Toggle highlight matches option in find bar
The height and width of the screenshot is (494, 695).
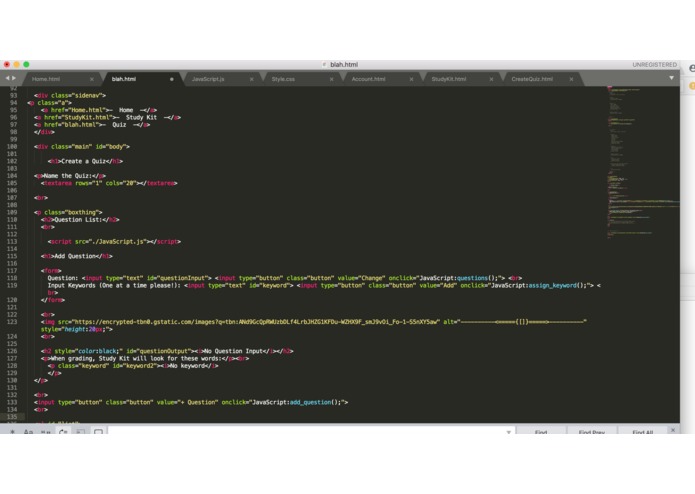point(98,431)
